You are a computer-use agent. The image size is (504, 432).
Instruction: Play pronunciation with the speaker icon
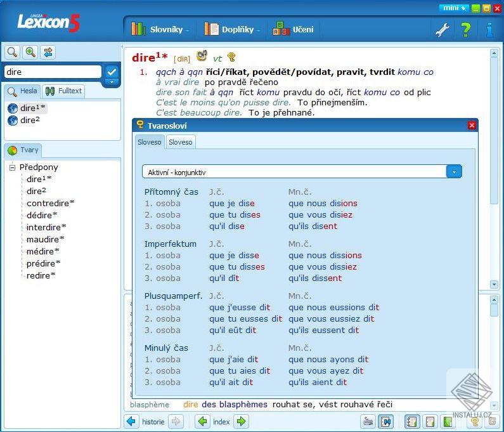(x=202, y=56)
